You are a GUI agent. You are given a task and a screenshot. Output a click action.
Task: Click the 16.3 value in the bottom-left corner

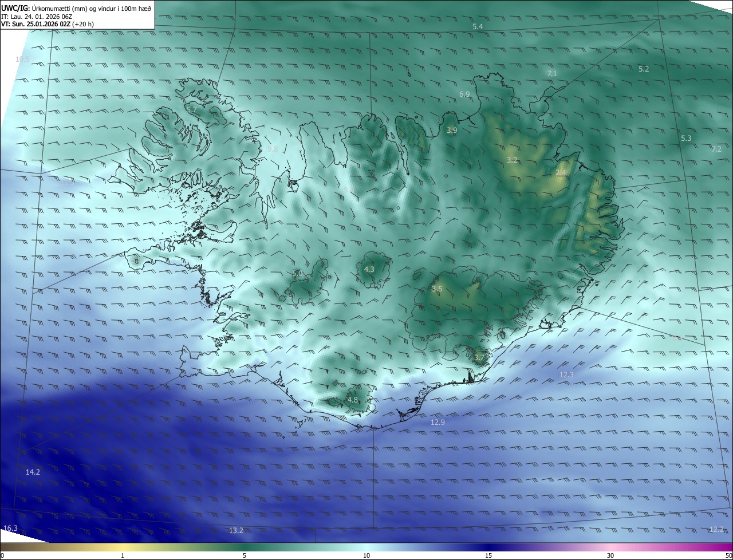[x=10, y=528]
